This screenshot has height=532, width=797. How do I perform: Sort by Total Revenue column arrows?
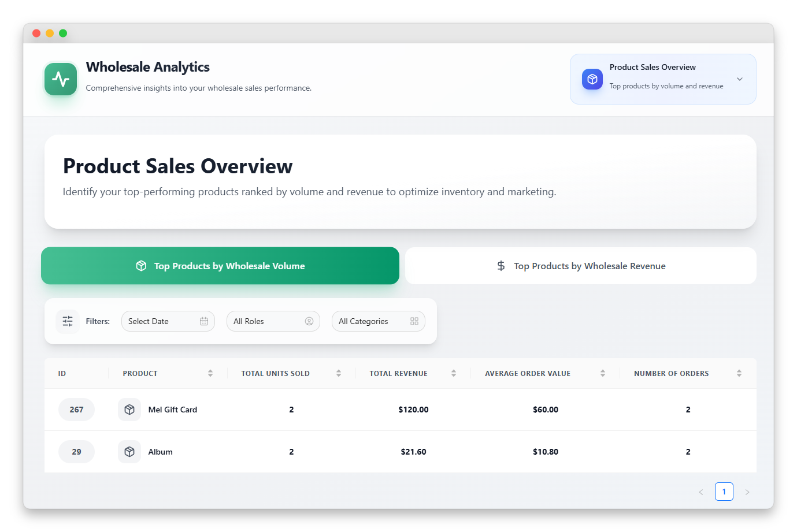coord(454,373)
